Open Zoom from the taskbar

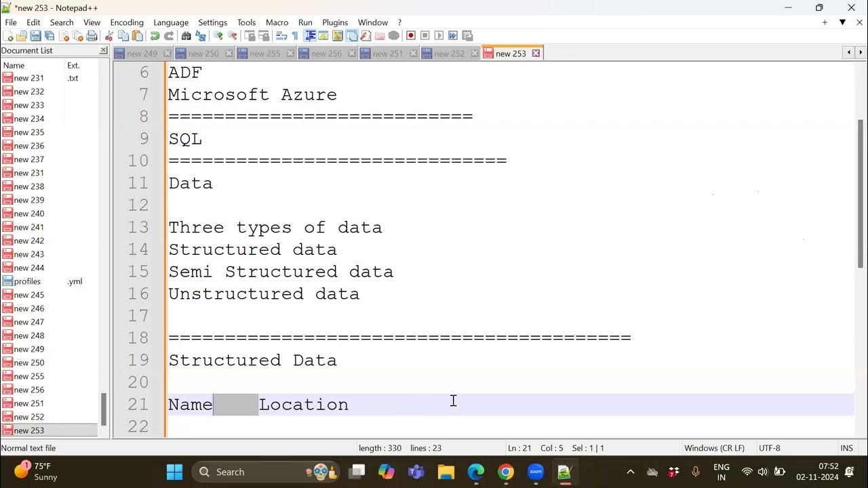coord(536,472)
